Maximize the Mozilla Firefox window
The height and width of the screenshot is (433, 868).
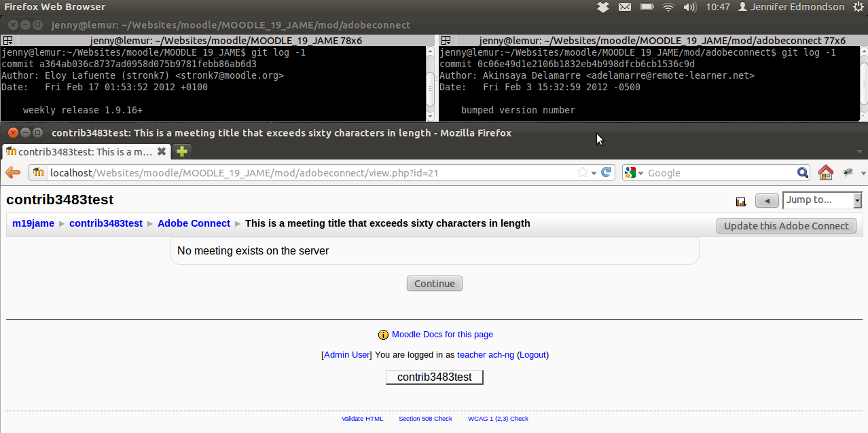pyautogui.click(x=37, y=132)
